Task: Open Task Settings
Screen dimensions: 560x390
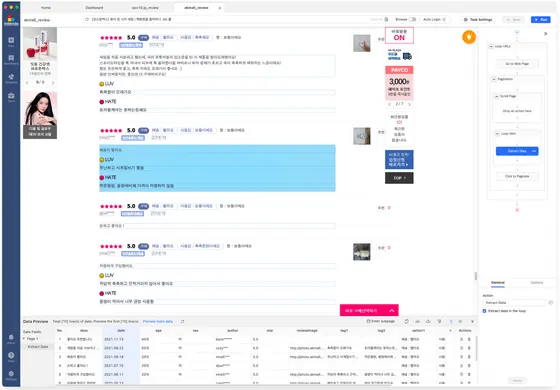Action: point(478,20)
